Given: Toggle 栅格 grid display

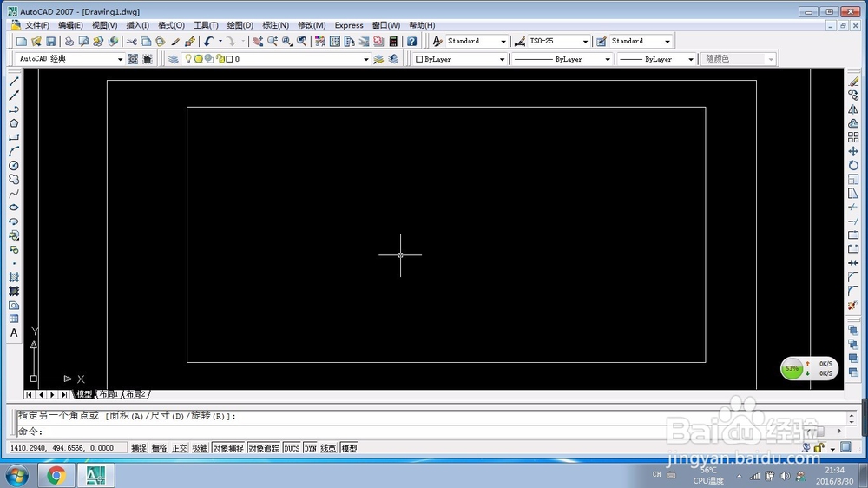Looking at the screenshot, I should (160, 448).
